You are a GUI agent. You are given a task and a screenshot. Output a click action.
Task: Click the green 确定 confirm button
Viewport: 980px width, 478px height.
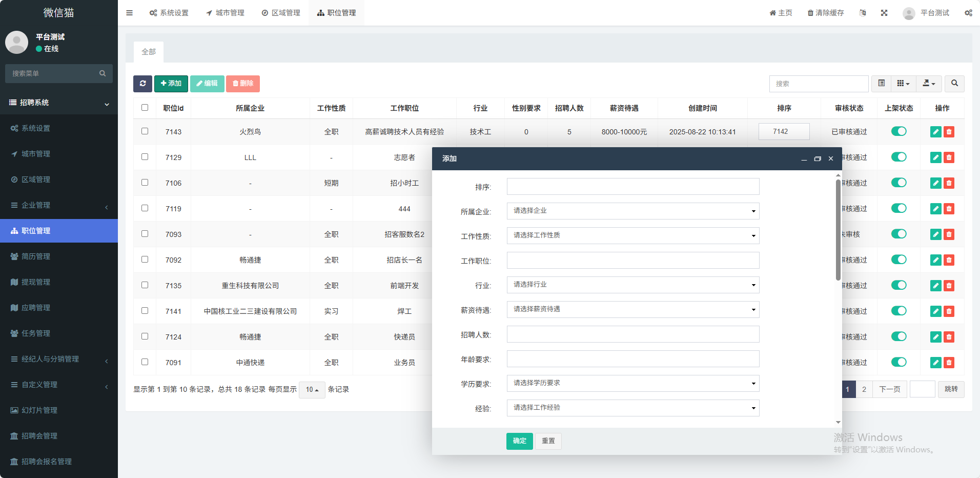(519, 441)
